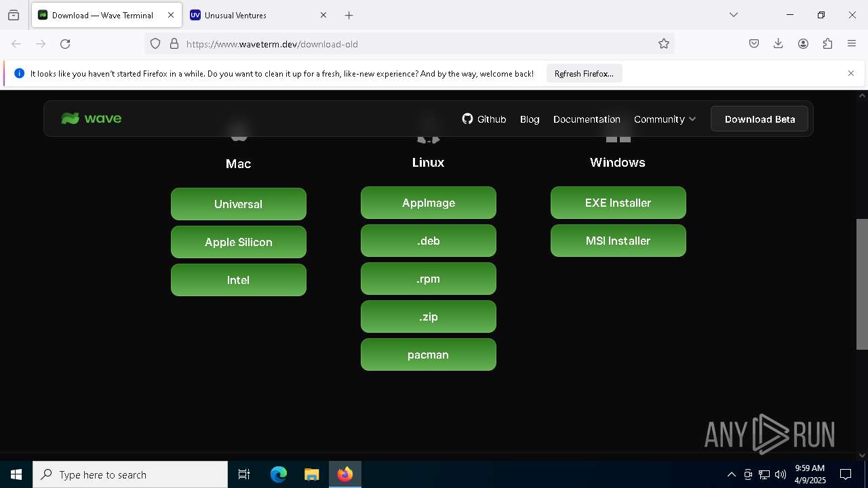
Task: Open Task View on the taskbar
Action: [244, 474]
